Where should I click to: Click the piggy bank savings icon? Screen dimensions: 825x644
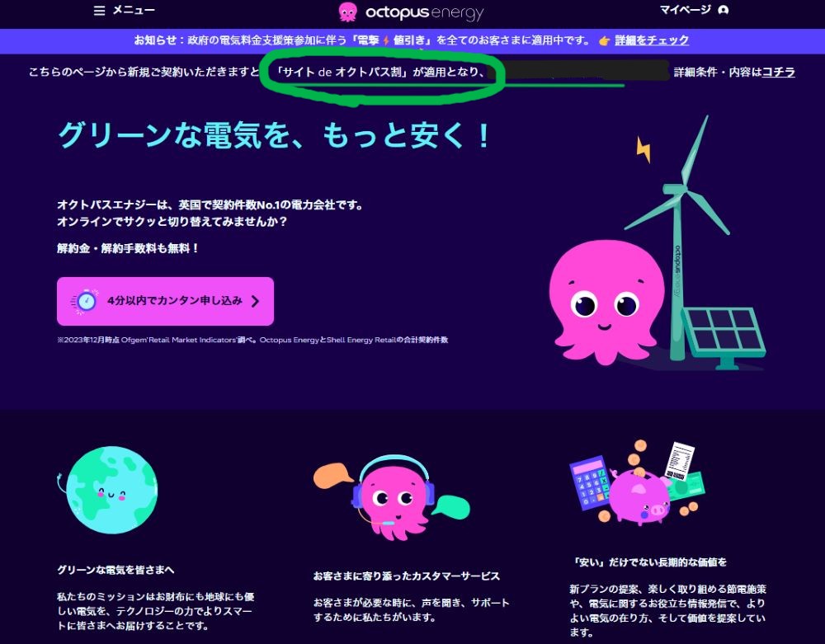pyautogui.click(x=639, y=497)
